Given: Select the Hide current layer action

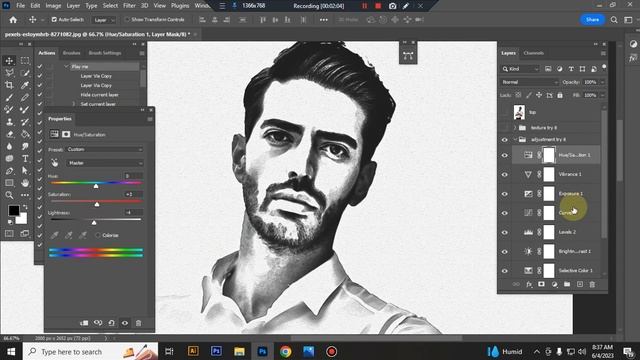Looking at the screenshot, I should (x=99, y=95).
